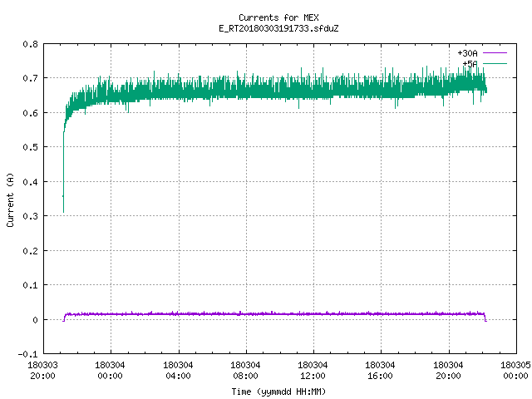Click the green +5A startup dip near 0.3 A
This screenshot has height=399, width=532.
[63, 204]
